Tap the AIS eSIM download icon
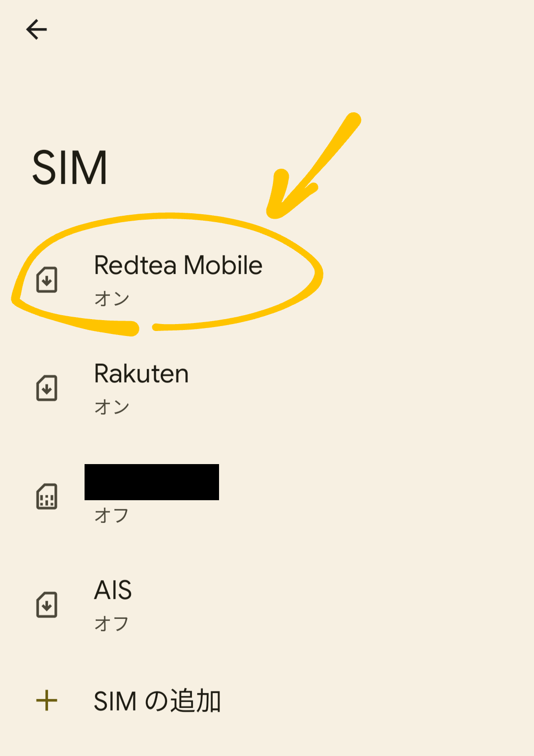534x756 pixels. (x=47, y=605)
